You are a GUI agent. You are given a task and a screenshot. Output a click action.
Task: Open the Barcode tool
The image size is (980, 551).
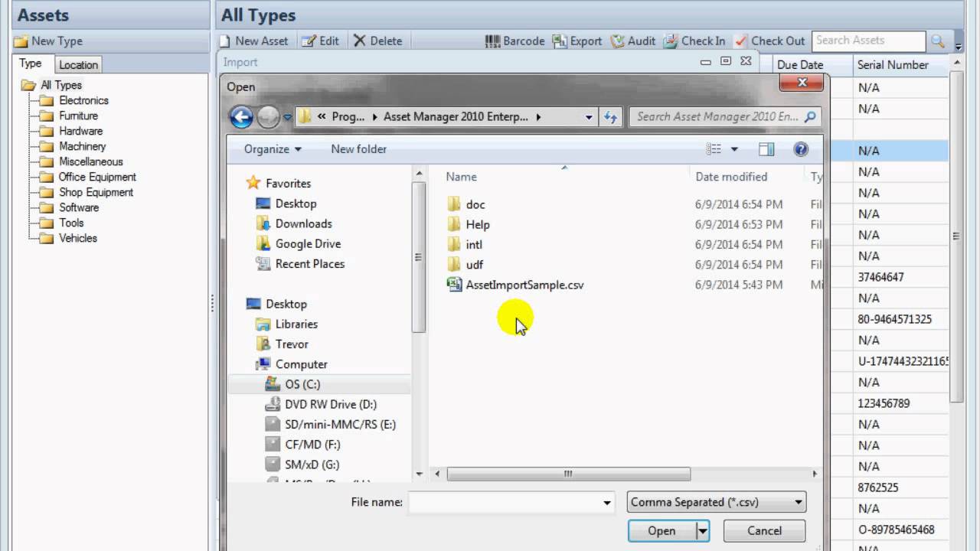515,41
